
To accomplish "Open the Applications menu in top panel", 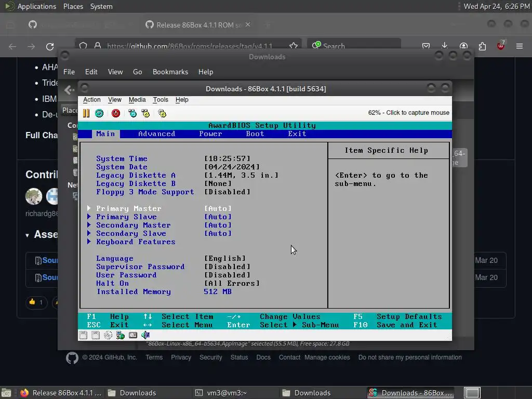I will tap(37, 6).
